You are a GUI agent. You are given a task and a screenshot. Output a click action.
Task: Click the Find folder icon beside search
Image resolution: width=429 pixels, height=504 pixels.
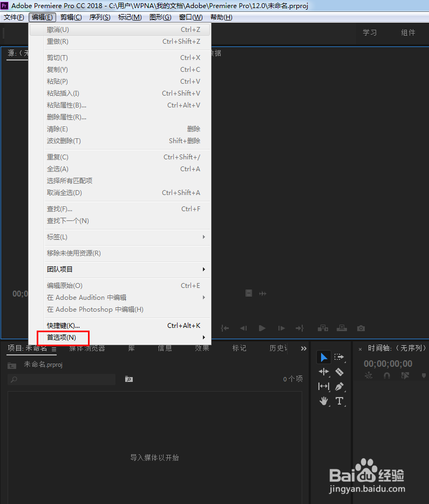pyautogui.click(x=129, y=379)
